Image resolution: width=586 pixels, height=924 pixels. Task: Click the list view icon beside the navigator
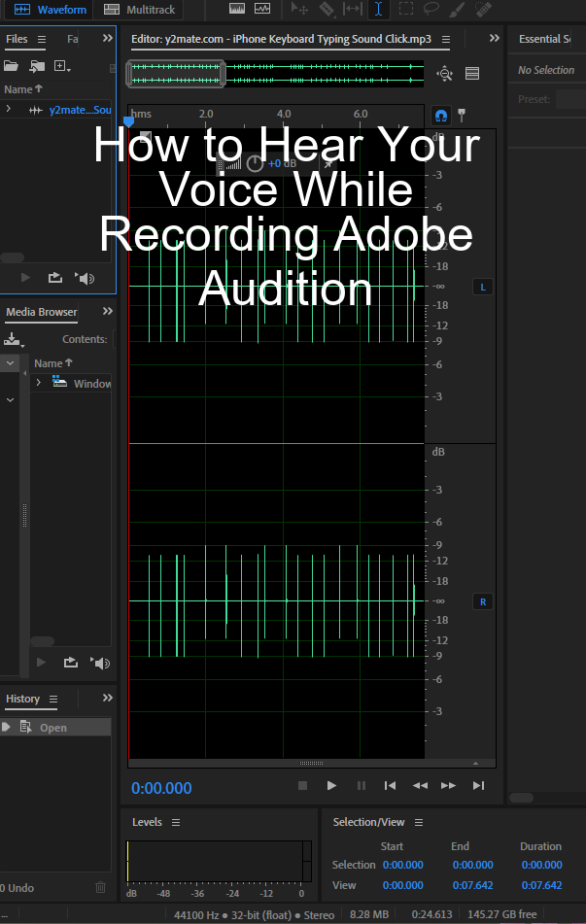[471, 74]
